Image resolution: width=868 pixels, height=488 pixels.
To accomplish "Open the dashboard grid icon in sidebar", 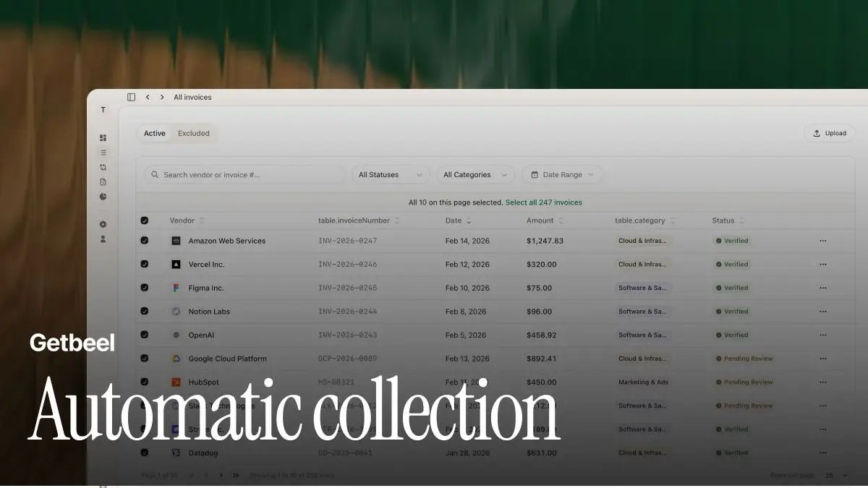I will 103,137.
